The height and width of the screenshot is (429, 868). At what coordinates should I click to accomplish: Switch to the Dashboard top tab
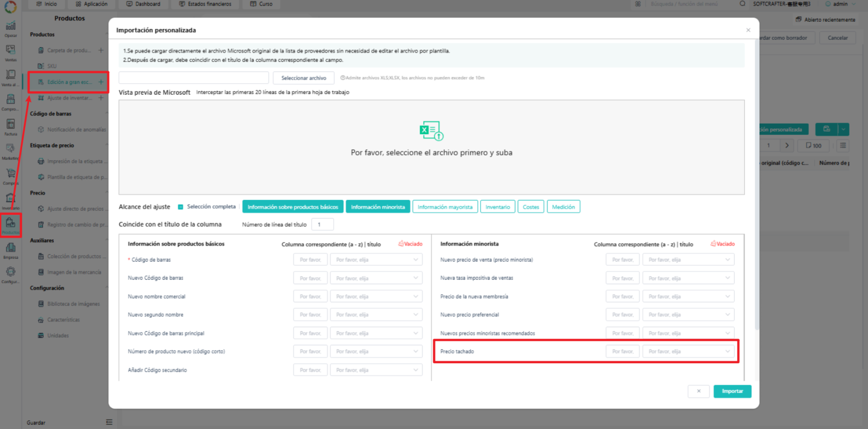[x=143, y=4]
